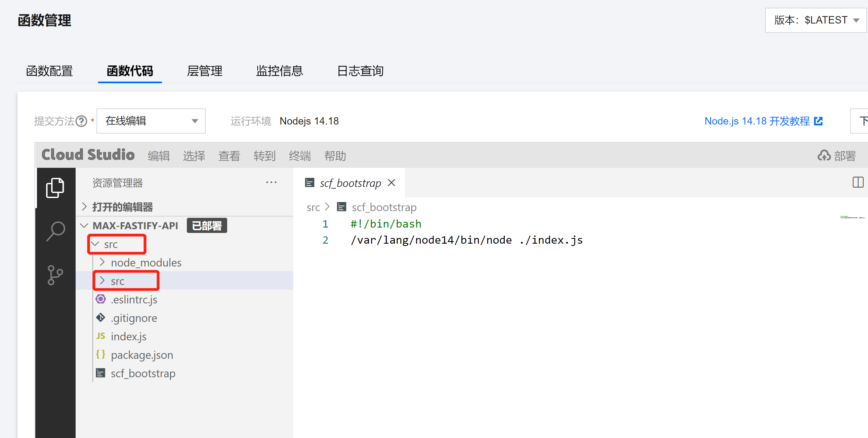Click the split editor layout icon

click(x=858, y=183)
